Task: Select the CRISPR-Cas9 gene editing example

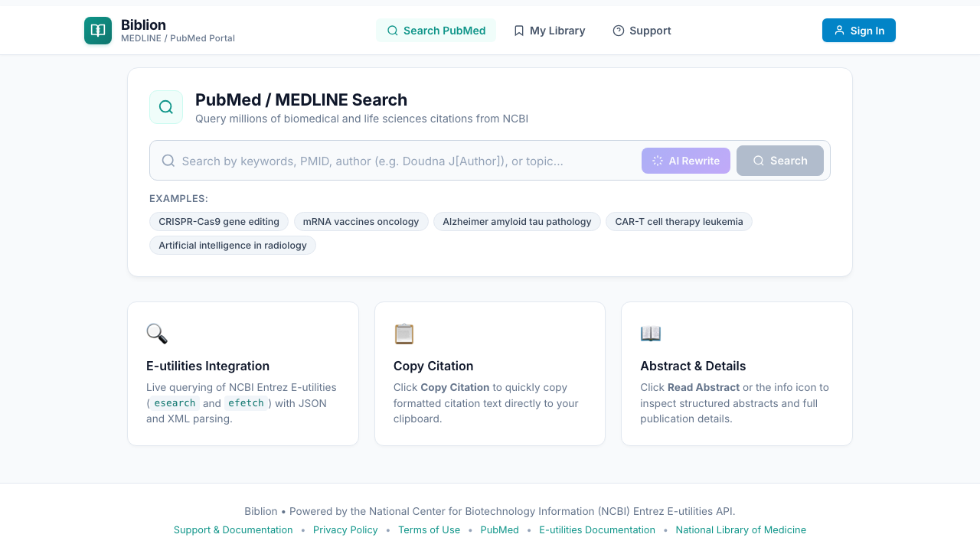Action: click(x=219, y=222)
